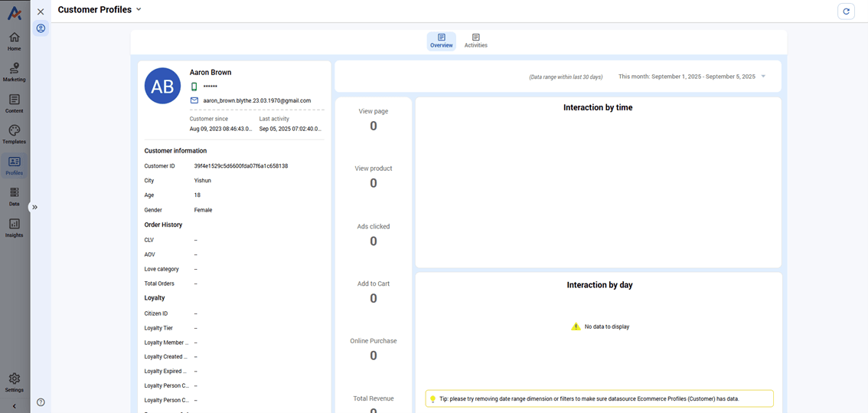
Task: Switch to the Activities tab
Action: [x=475, y=41]
